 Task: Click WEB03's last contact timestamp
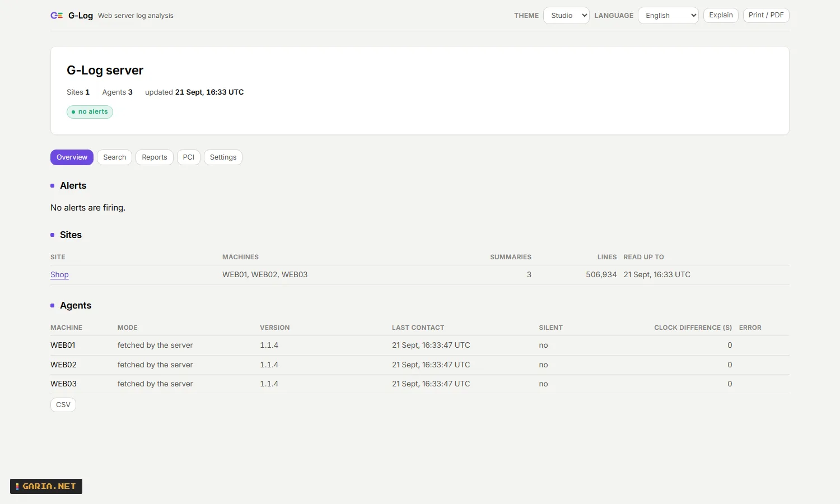pyautogui.click(x=431, y=384)
